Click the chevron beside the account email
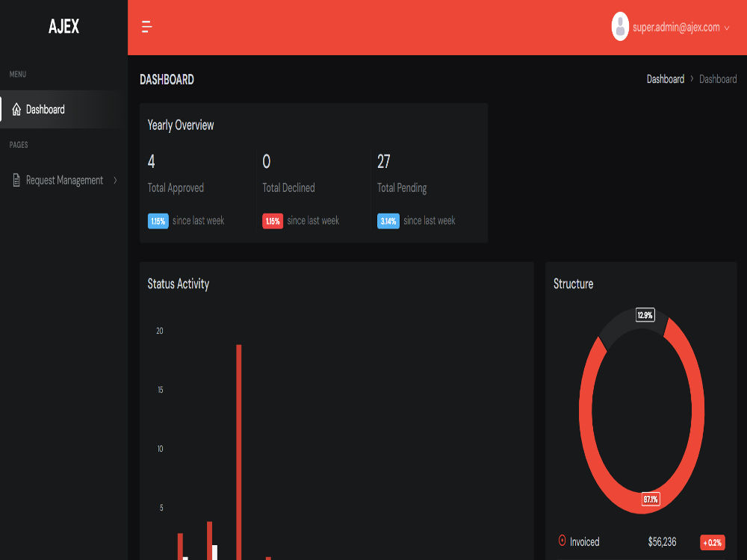The height and width of the screenshot is (560, 747). tap(727, 28)
